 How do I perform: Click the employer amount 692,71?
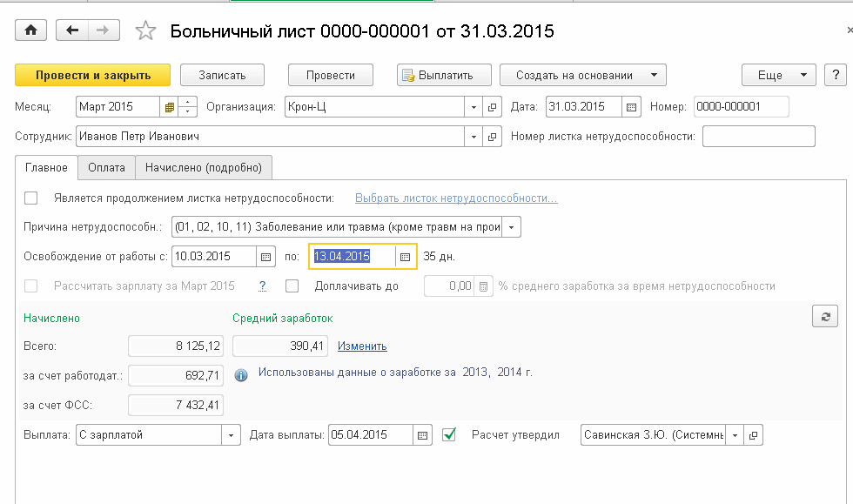176,375
